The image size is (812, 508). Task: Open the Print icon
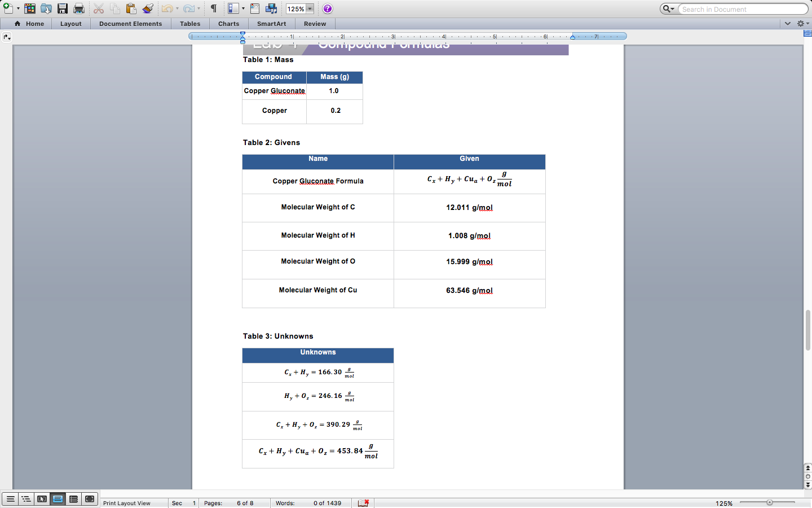pos(79,8)
